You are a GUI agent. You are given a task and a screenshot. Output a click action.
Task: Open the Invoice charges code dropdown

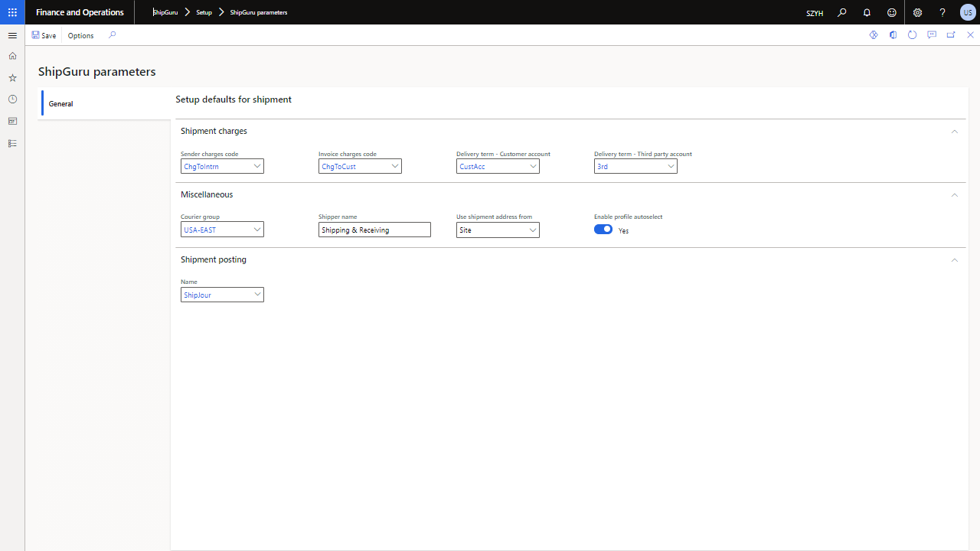[395, 166]
